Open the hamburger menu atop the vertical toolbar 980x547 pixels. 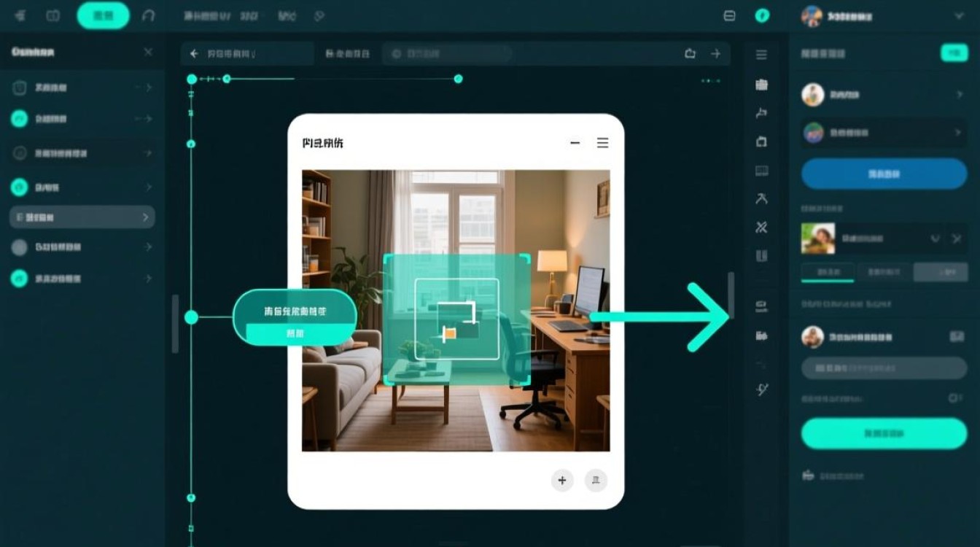[761, 55]
